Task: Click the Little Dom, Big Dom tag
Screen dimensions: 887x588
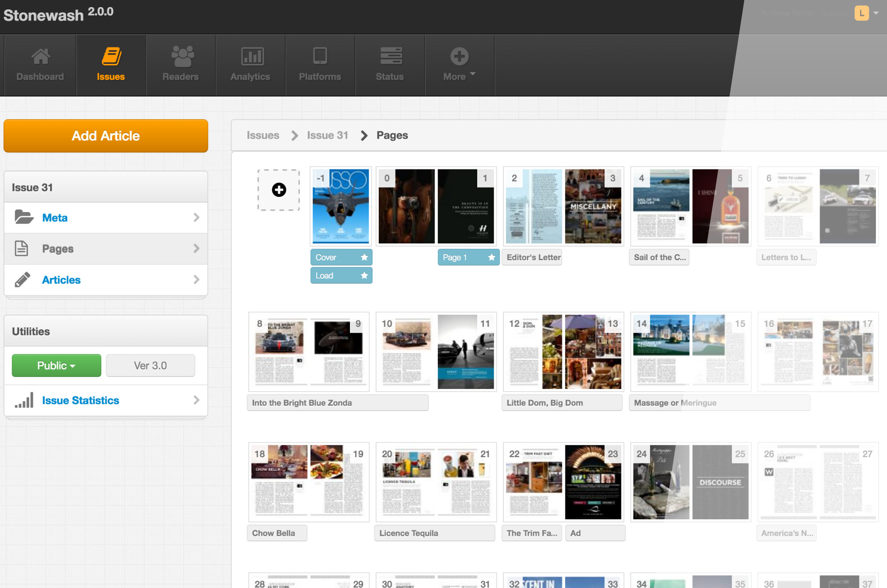Action: coord(562,403)
